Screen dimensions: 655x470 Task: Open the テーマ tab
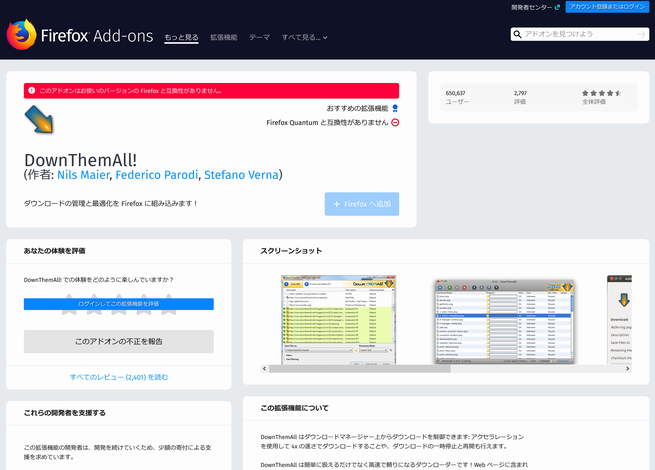click(259, 37)
